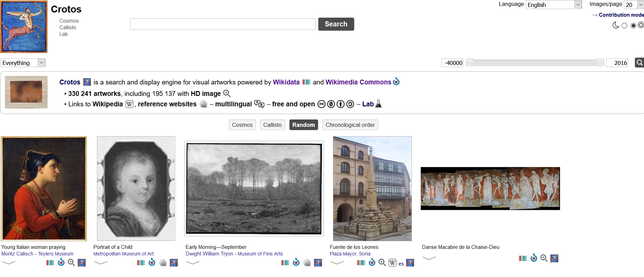View HD image of Young Italian woman praying

pyautogui.click(x=71, y=262)
